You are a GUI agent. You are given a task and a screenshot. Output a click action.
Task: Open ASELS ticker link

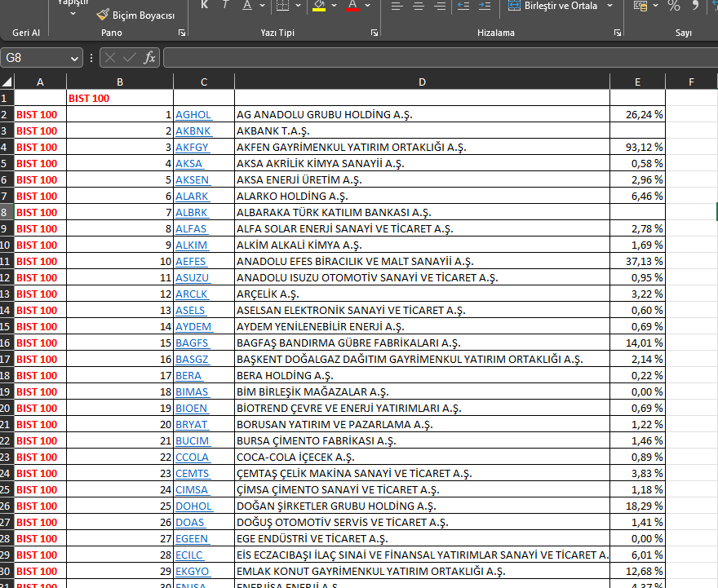[x=190, y=310]
